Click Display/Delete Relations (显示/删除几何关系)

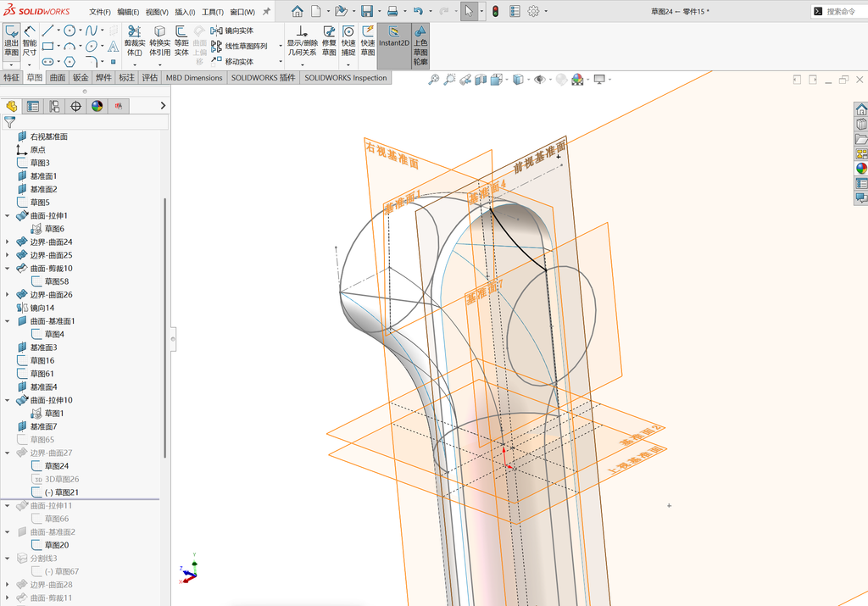pyautogui.click(x=302, y=42)
